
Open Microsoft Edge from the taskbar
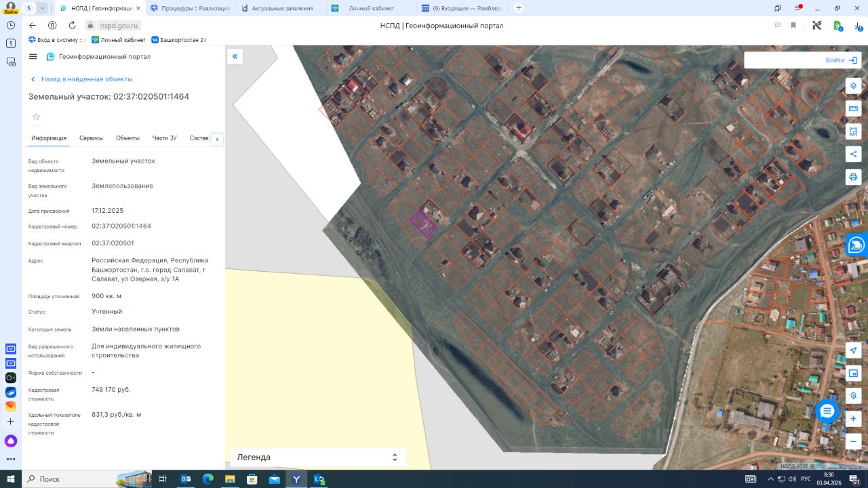[208, 479]
